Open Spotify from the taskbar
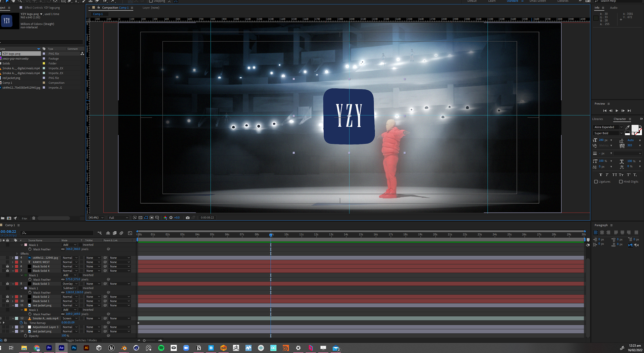Image resolution: width=644 pixels, height=353 pixels. pos(161,348)
